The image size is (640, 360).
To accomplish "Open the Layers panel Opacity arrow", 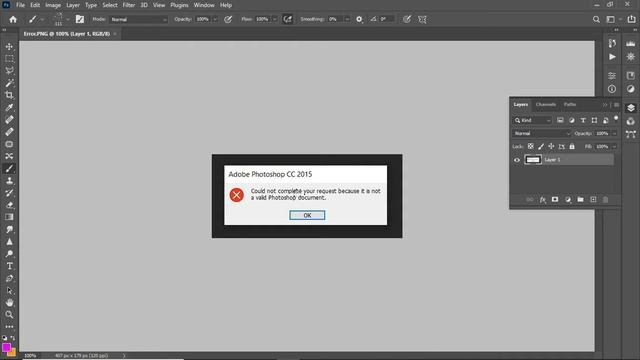I will point(614,133).
